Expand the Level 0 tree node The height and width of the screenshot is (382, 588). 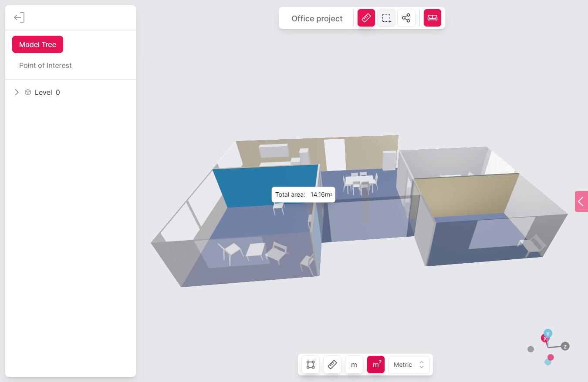[17, 92]
